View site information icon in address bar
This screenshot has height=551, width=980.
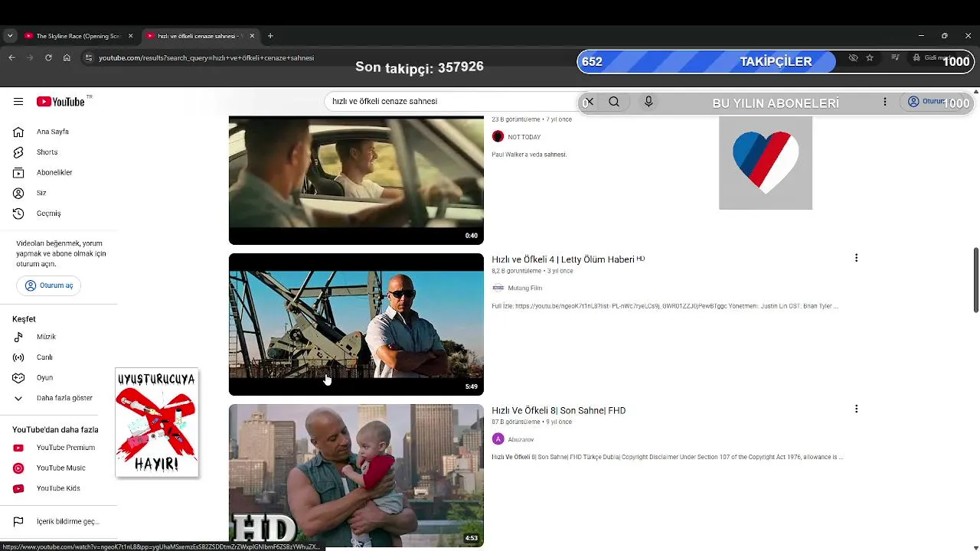(88, 57)
